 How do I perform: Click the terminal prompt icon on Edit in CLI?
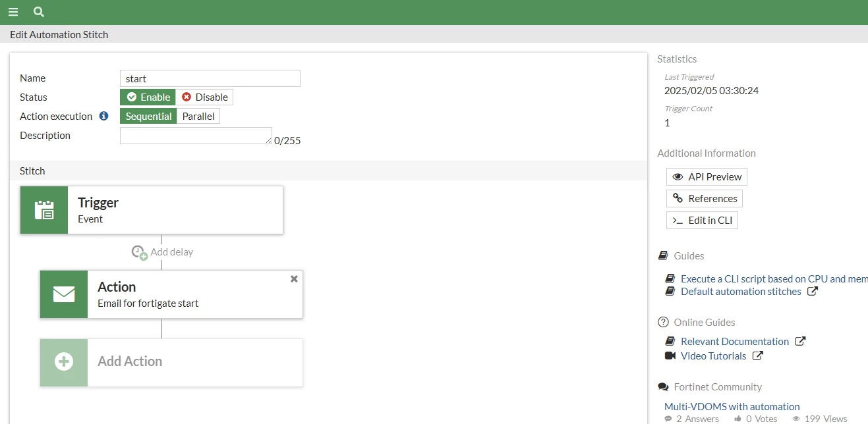point(678,221)
